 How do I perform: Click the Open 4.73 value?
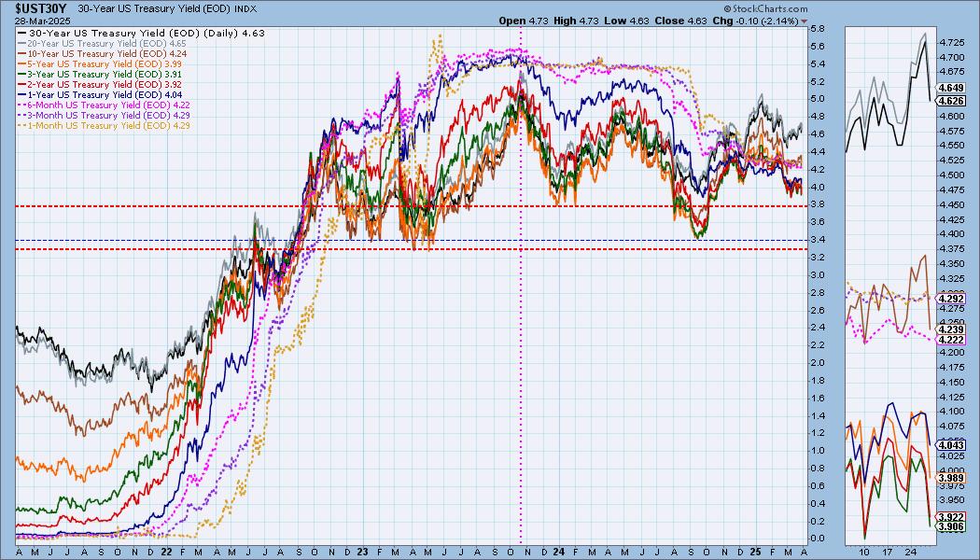pyautogui.click(x=523, y=21)
